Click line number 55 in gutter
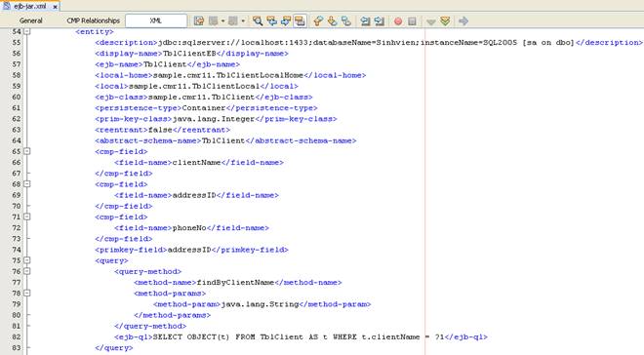 17,42
